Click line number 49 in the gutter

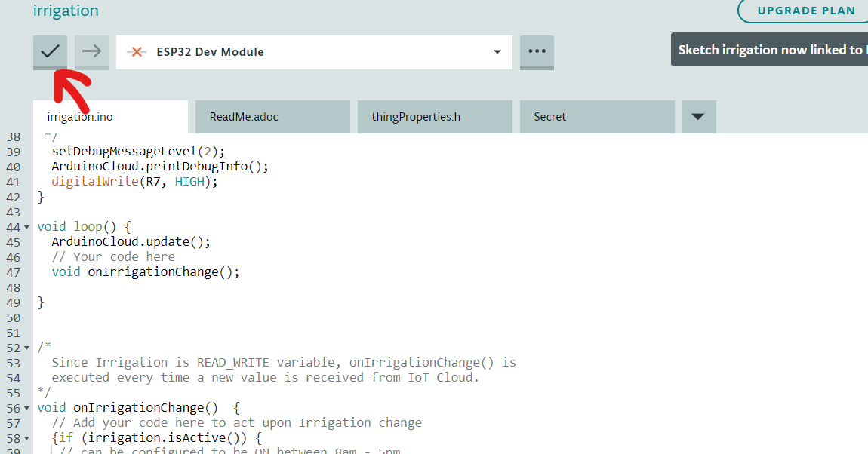coord(13,302)
